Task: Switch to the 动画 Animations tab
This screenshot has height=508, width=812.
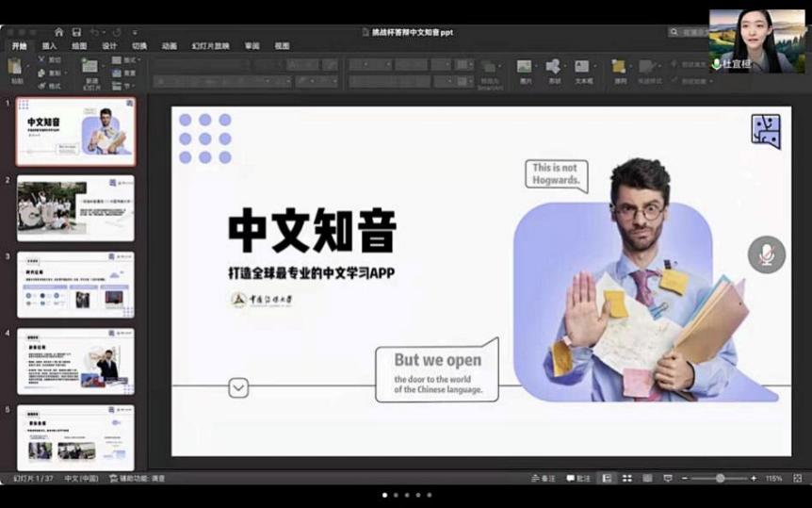Action: 169,45
